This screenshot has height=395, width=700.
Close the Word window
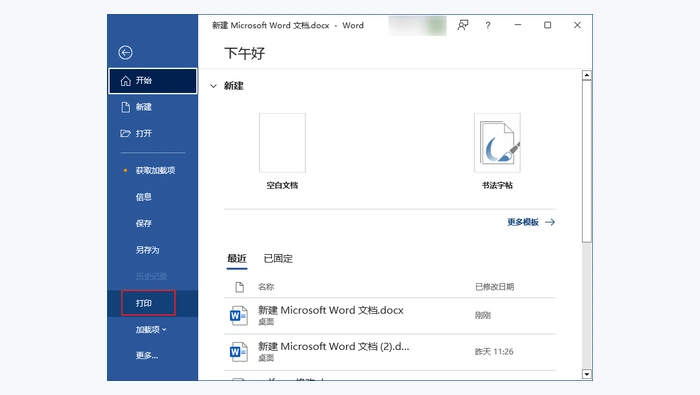(578, 25)
